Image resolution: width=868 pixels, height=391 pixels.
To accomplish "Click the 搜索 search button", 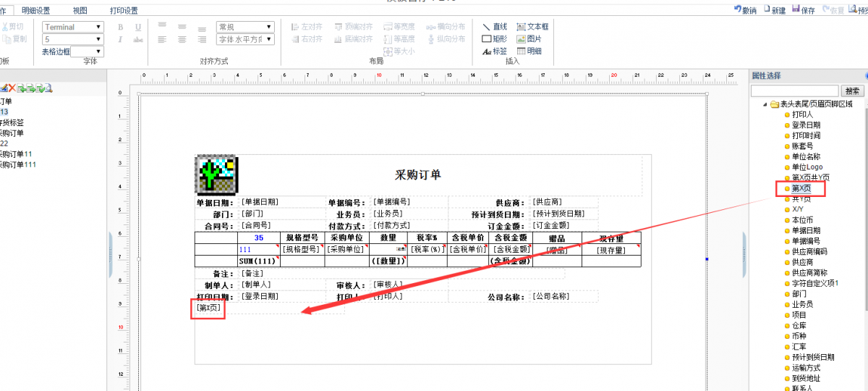I will point(854,91).
